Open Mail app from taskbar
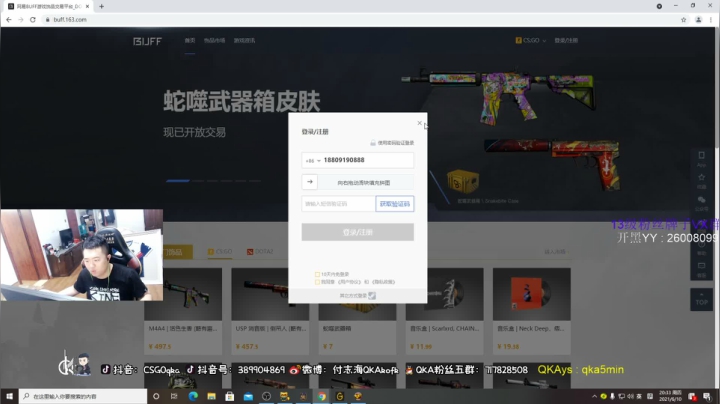The height and width of the screenshot is (404, 720). pos(248,396)
